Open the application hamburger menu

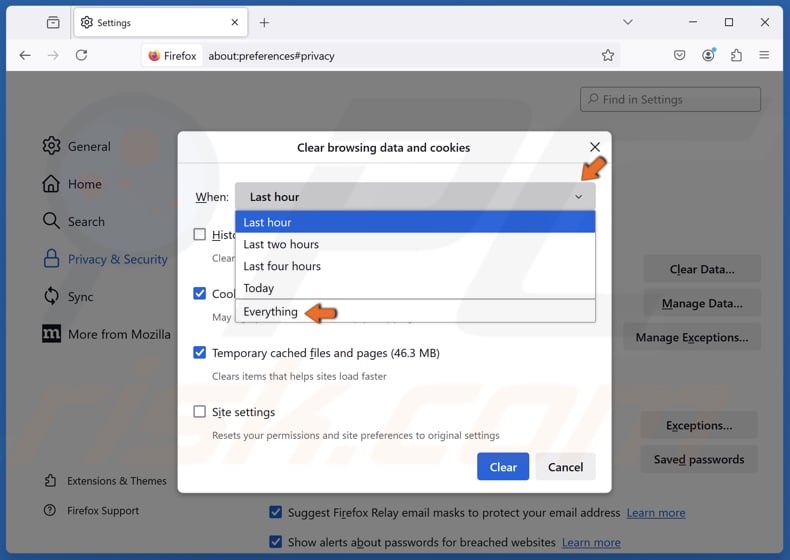point(764,55)
